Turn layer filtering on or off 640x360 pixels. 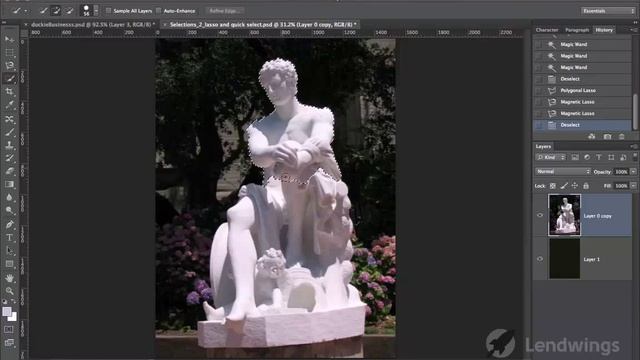(635, 156)
